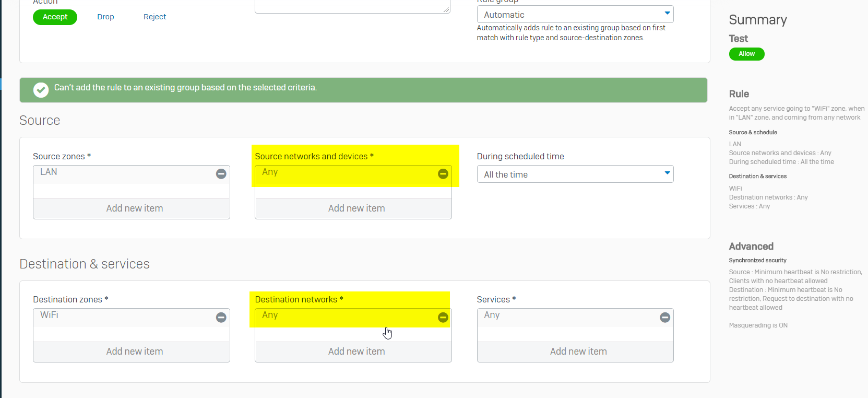Select the WiFi entry in Destination zones
The width and height of the screenshot is (868, 398).
(x=50, y=315)
